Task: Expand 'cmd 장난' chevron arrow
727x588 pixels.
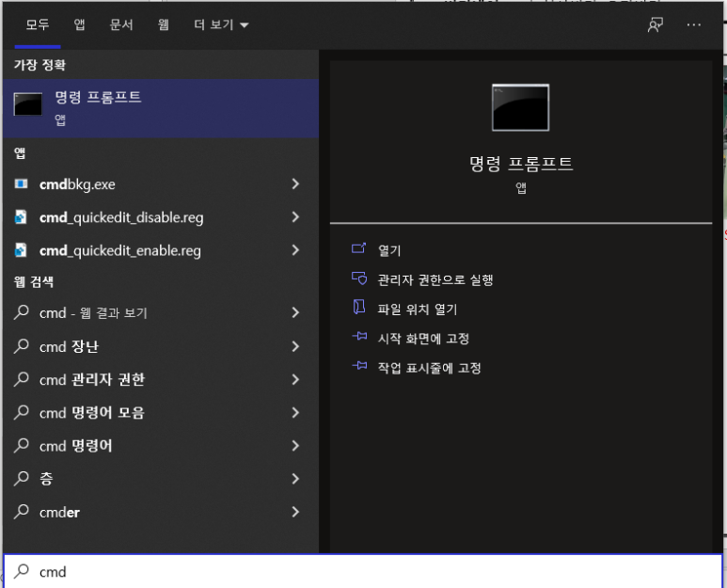Action: coord(295,346)
